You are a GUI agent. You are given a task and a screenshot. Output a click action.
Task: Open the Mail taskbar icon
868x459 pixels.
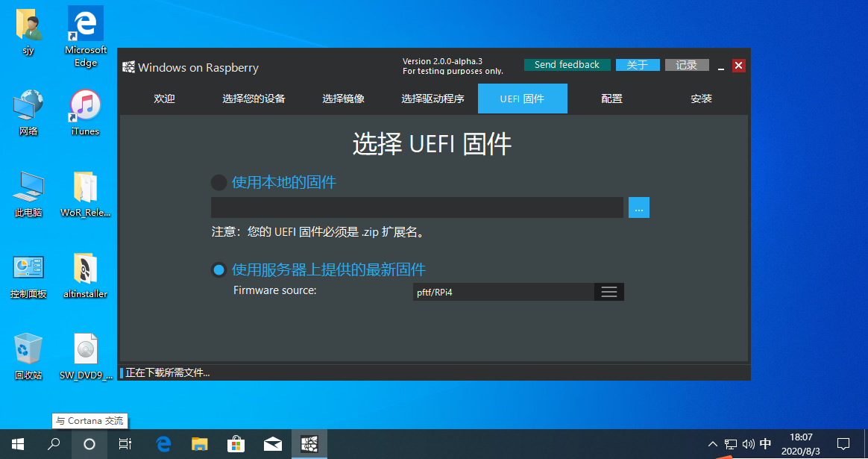tap(272, 444)
